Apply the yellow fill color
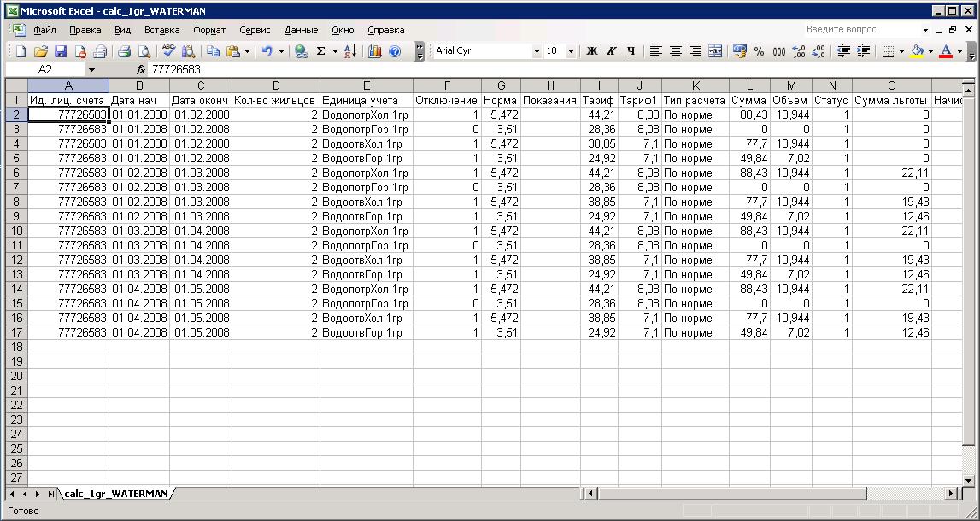The width and height of the screenshot is (980, 521). pyautogui.click(x=917, y=51)
